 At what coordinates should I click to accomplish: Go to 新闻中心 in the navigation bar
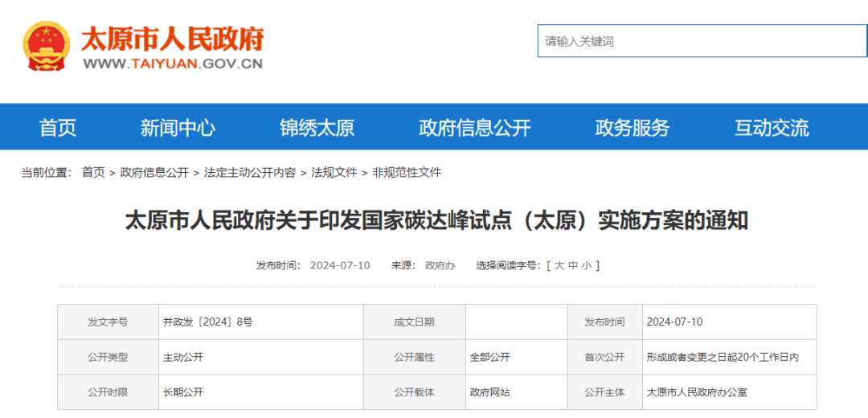click(178, 128)
